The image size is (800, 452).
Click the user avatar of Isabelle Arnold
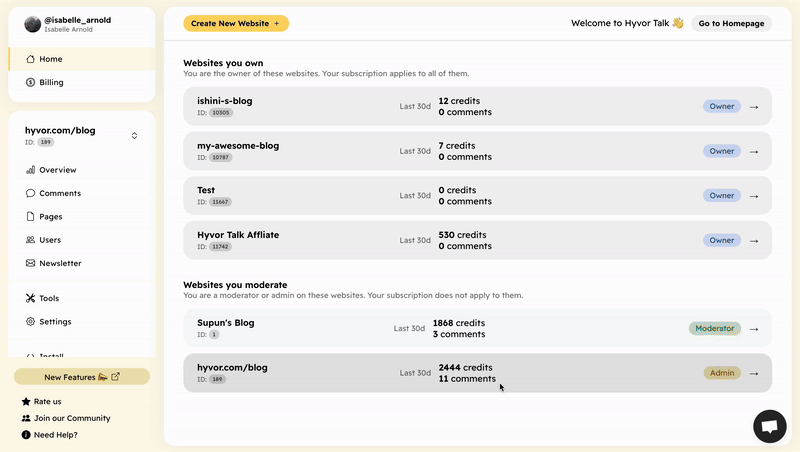coord(33,24)
